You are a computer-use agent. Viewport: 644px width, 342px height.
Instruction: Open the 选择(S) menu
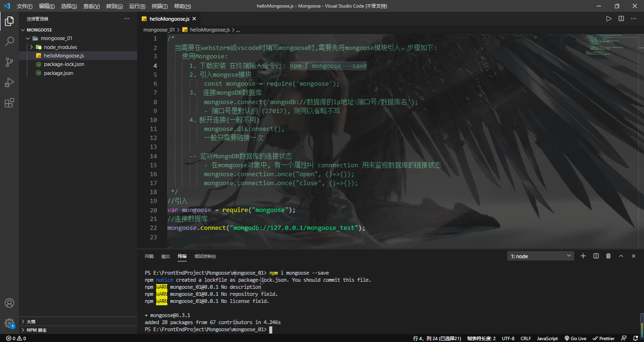coord(69,6)
